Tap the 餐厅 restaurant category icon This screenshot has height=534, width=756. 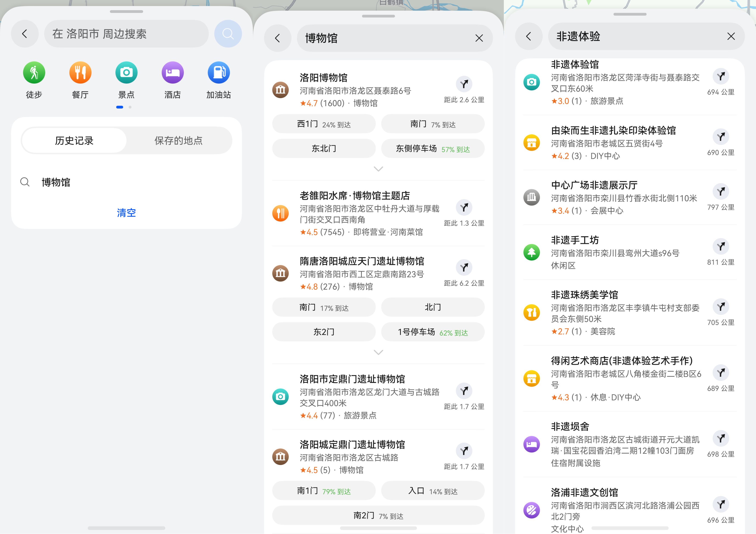[x=80, y=72]
